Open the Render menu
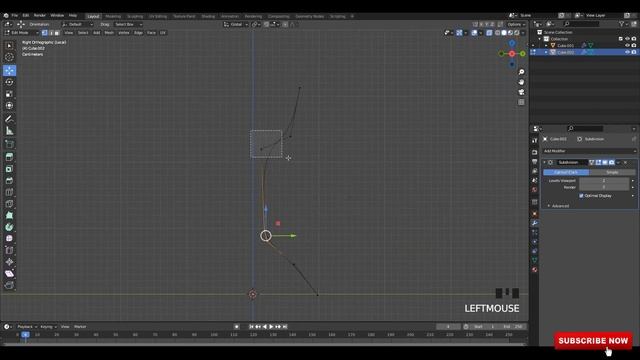 (x=40, y=16)
